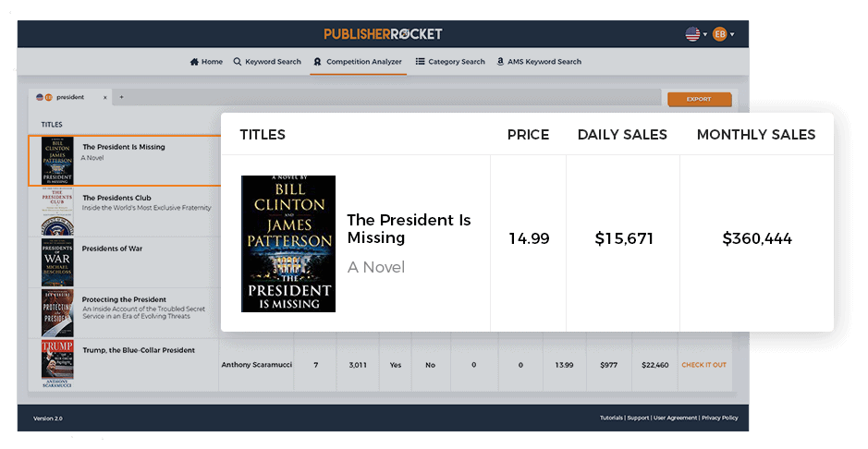Image resolution: width=868 pixels, height=449 pixels.
Task: Click the CHECK IT OUT link
Action: tap(703, 365)
